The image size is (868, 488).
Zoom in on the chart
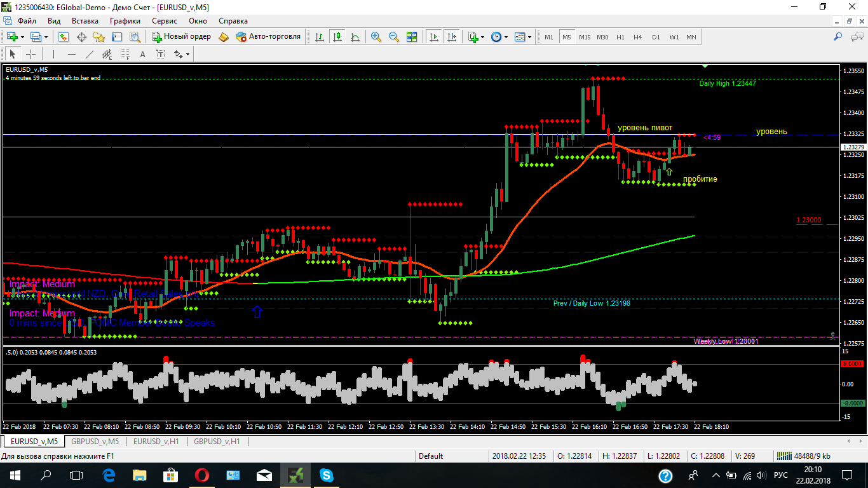tap(376, 37)
